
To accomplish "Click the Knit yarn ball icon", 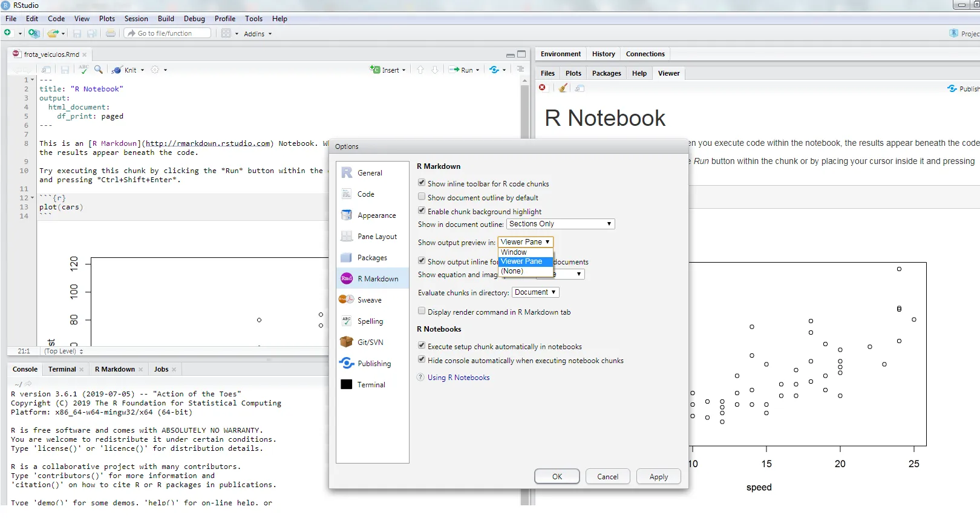I will [117, 70].
